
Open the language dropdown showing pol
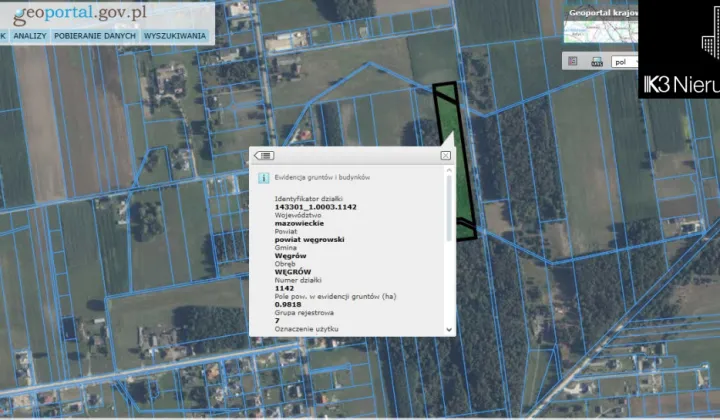pyautogui.click(x=624, y=62)
